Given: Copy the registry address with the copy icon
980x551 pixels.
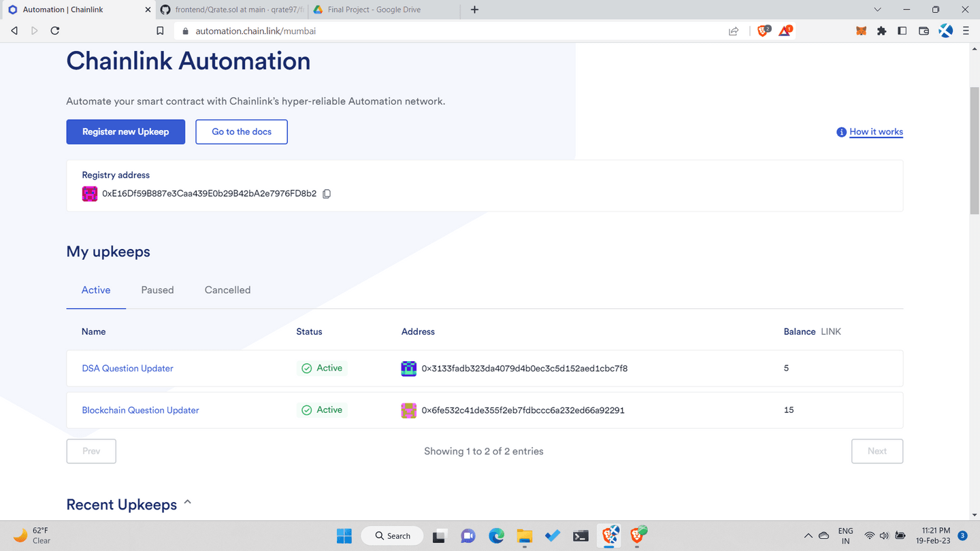Looking at the screenshot, I should [x=327, y=194].
